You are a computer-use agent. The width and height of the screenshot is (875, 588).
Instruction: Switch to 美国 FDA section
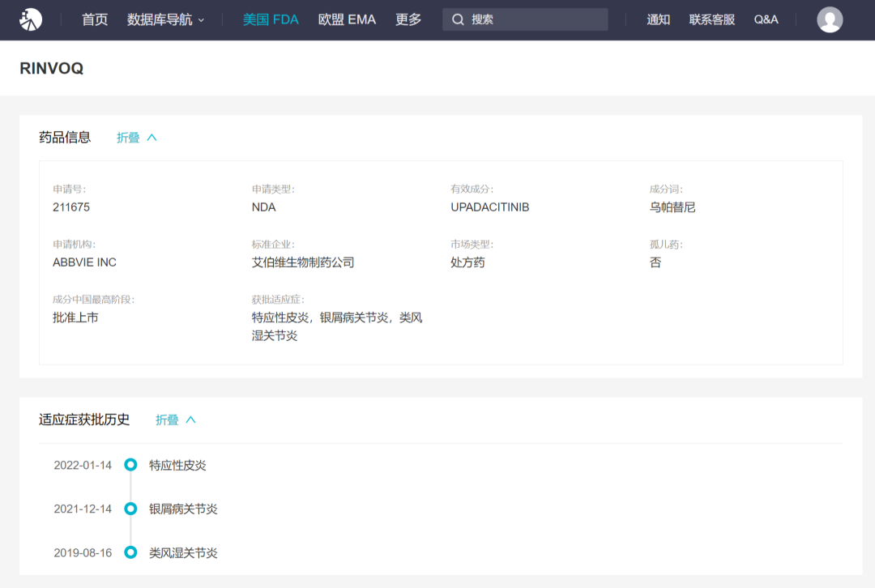tap(271, 19)
